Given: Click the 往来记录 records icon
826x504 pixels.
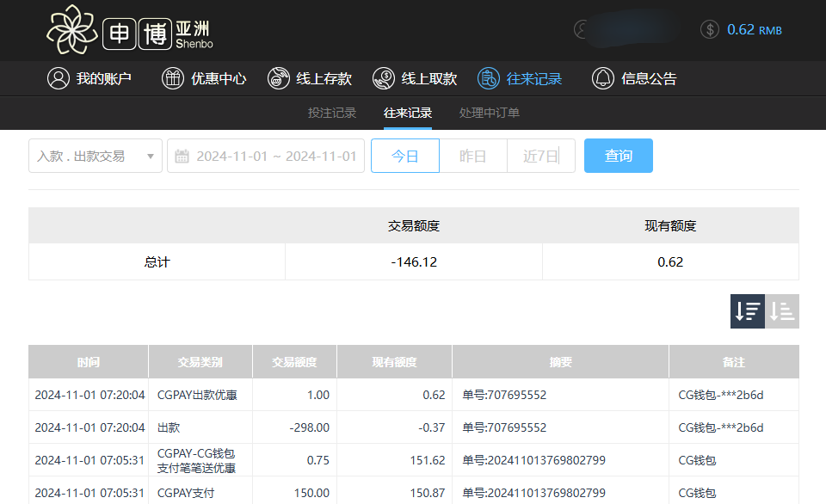Looking at the screenshot, I should click(488, 78).
